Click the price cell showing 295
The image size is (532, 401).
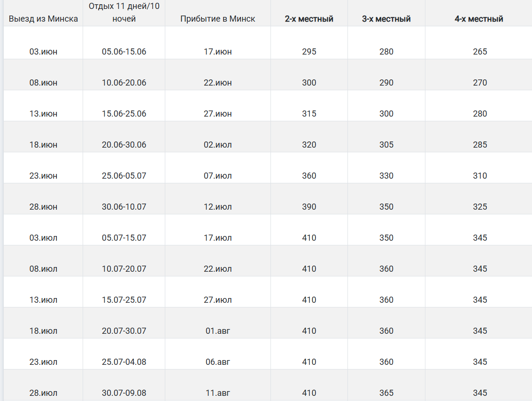309,52
